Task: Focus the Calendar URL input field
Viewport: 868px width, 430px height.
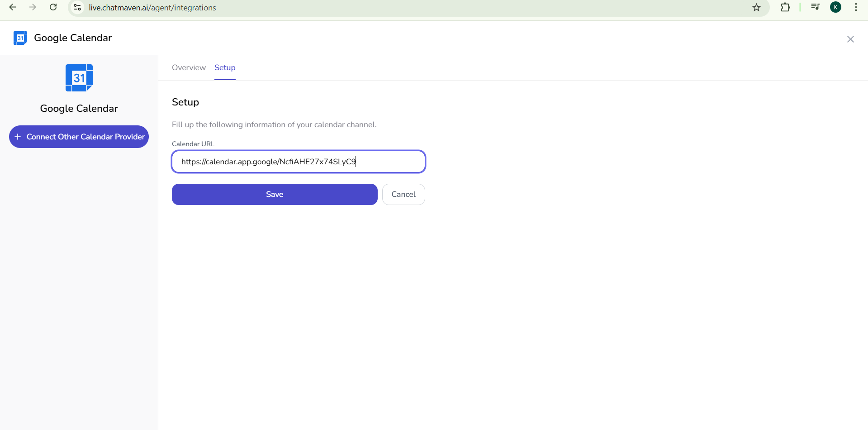Action: 299,162
